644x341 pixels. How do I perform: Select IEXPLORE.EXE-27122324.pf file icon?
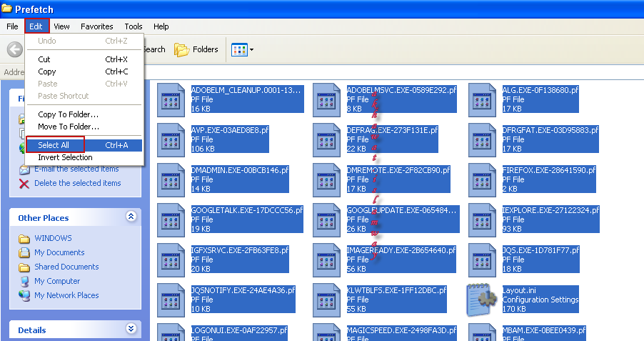482,220
